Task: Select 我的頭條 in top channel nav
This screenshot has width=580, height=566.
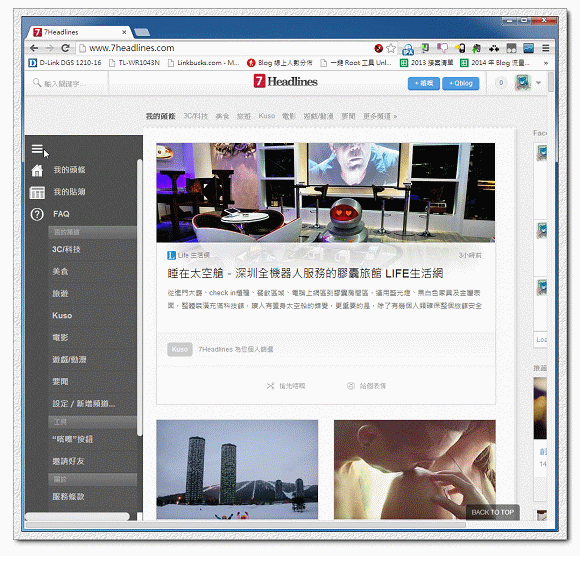Action: click(161, 116)
